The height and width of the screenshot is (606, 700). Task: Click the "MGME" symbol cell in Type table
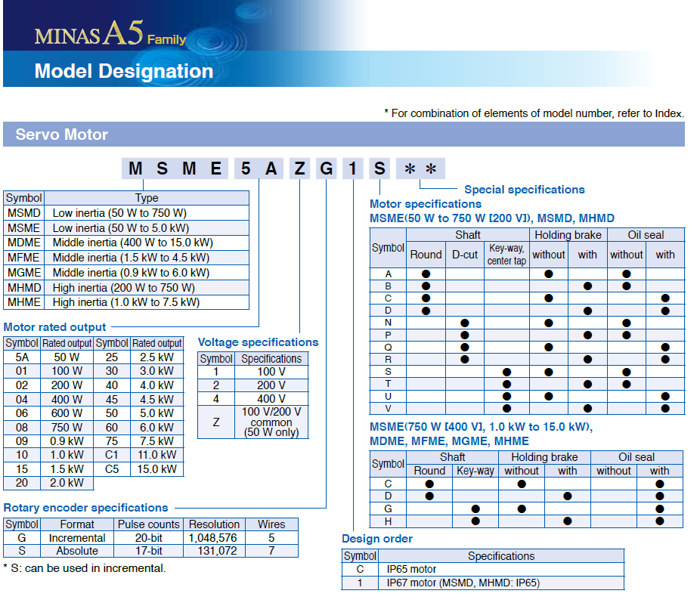pyautogui.click(x=24, y=273)
